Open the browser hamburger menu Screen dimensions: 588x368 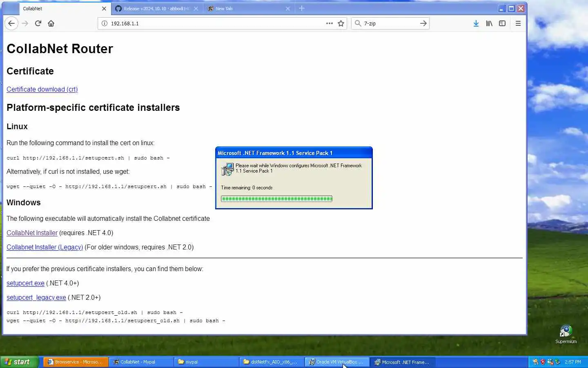click(518, 23)
